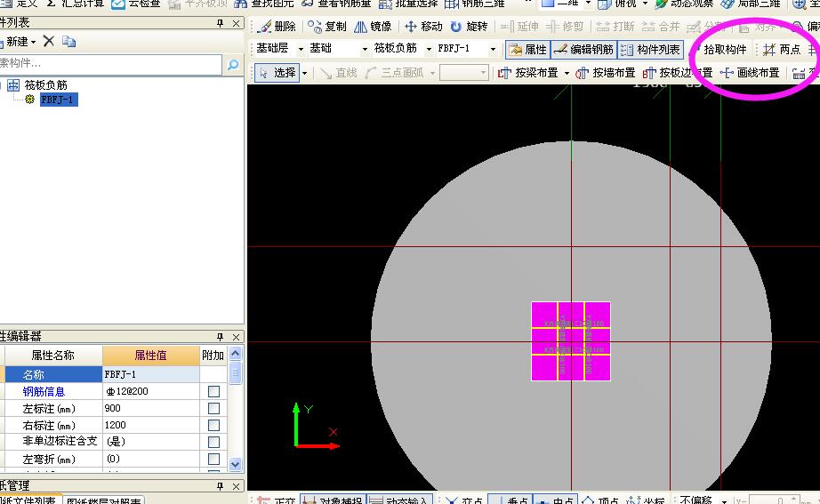Open 查看钢筋量 (view rebar quantity)
Image resolution: width=820 pixels, height=504 pixels.
336,4
